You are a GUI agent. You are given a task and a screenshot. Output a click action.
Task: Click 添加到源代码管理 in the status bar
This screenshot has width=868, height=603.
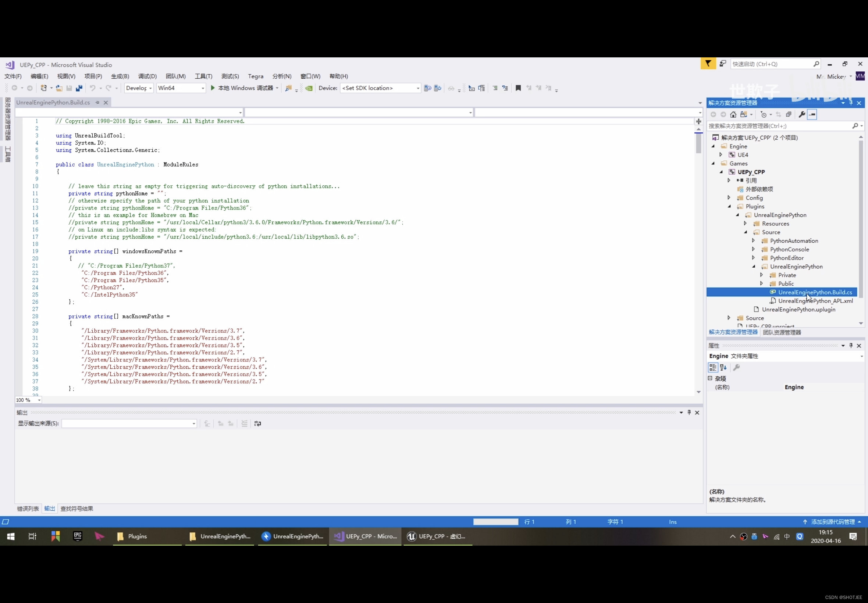(x=833, y=522)
